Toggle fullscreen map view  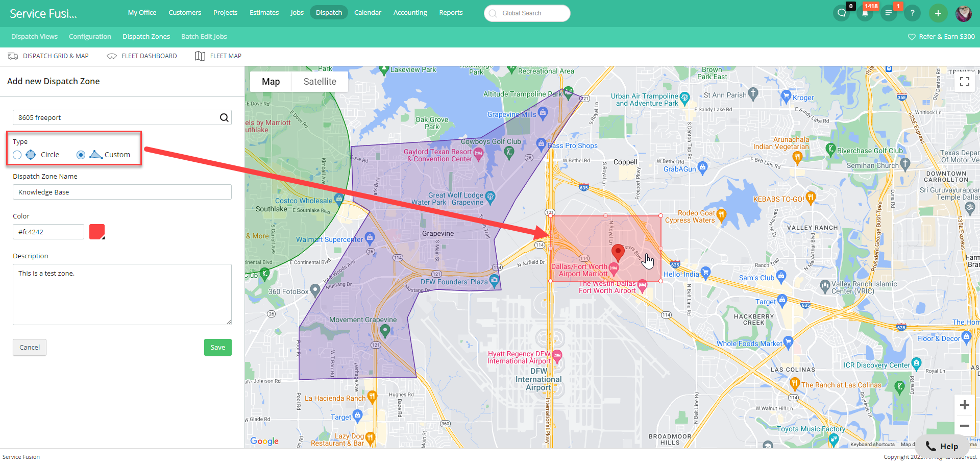pos(965,82)
